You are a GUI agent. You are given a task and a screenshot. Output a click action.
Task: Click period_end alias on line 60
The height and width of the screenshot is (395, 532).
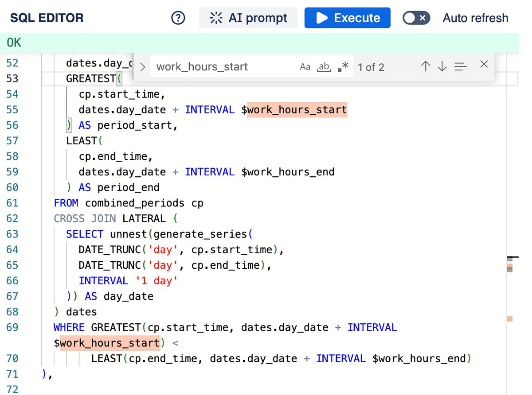129,187
